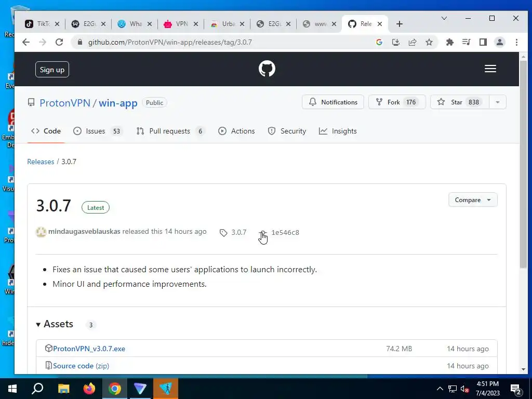Image resolution: width=532 pixels, height=399 pixels.
Task: Open the ProtonVPN organization link
Action: coord(65,103)
